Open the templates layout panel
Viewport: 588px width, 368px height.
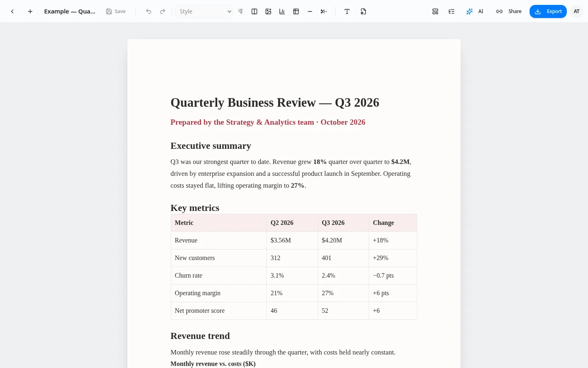[x=435, y=11]
